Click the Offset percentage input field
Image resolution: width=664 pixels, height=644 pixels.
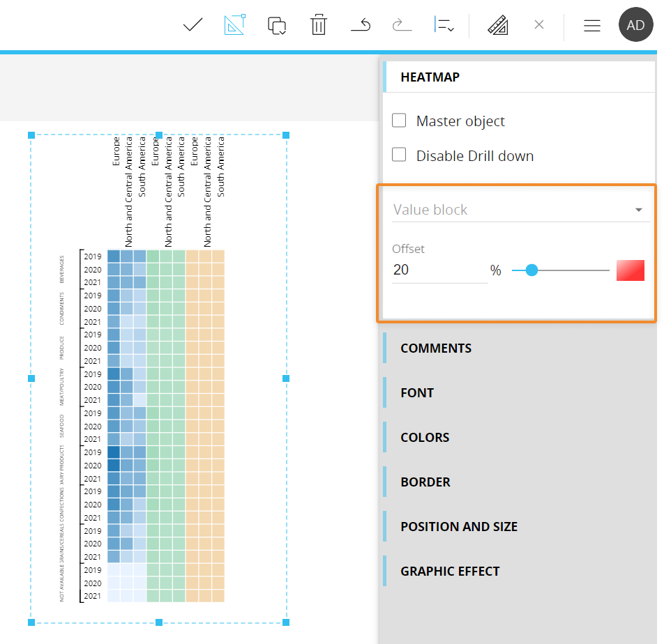coord(439,270)
